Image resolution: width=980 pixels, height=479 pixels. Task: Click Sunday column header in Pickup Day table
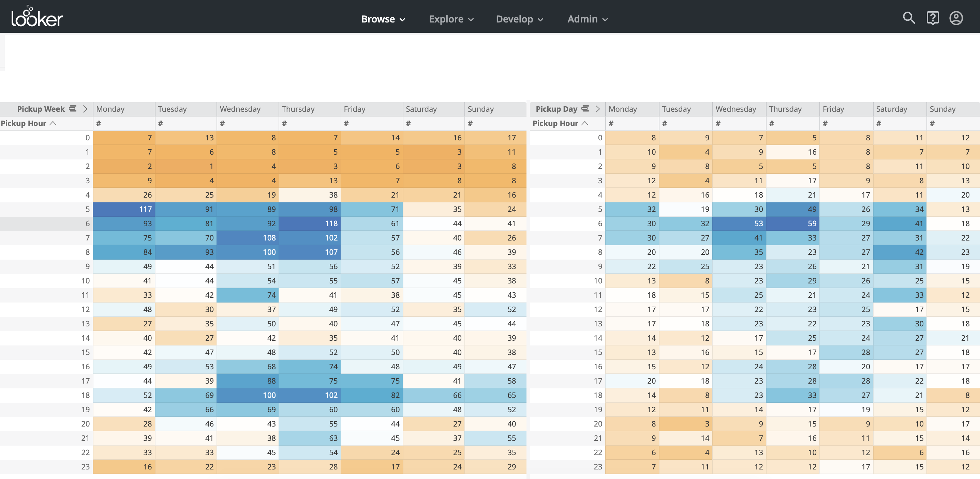[942, 109]
